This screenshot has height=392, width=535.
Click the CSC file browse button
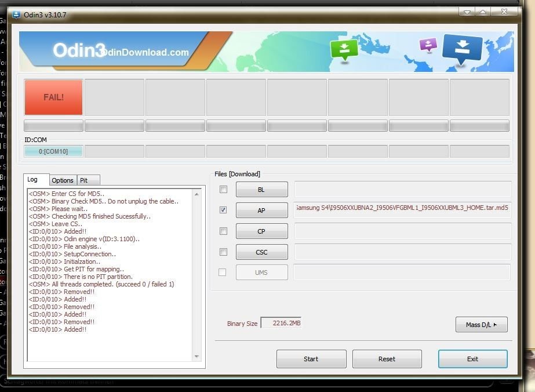[261, 252]
